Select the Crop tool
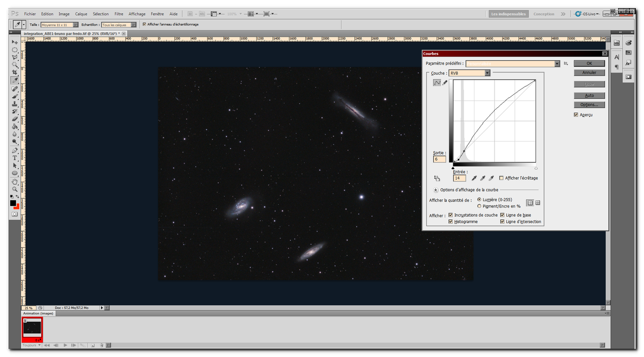The width and height of the screenshot is (644, 357). (x=15, y=73)
